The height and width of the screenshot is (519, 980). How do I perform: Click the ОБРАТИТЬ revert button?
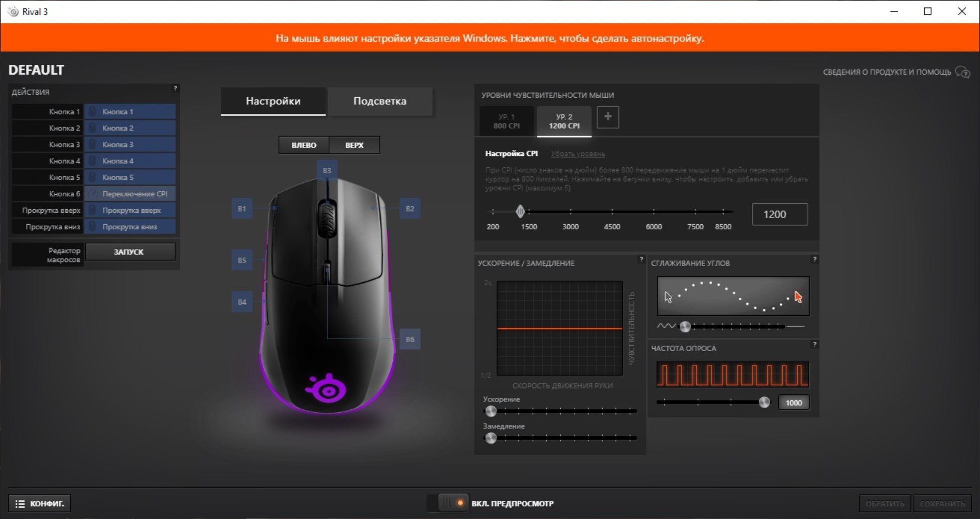[885, 504]
